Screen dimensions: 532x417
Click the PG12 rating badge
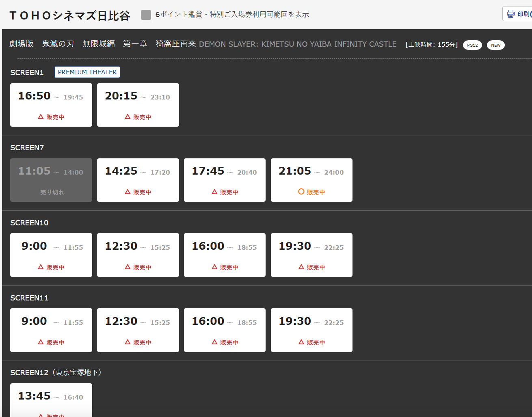472,45
